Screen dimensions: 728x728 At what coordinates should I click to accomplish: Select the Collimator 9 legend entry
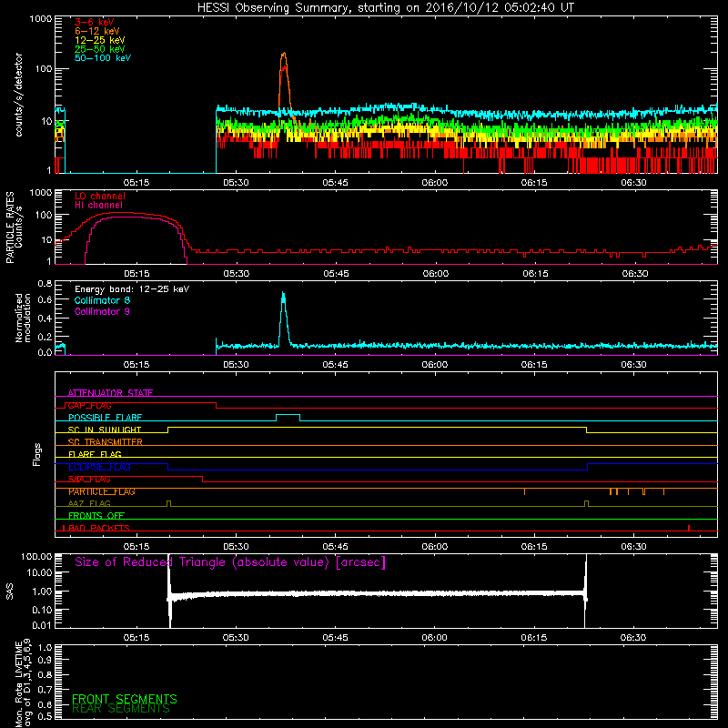(x=102, y=311)
